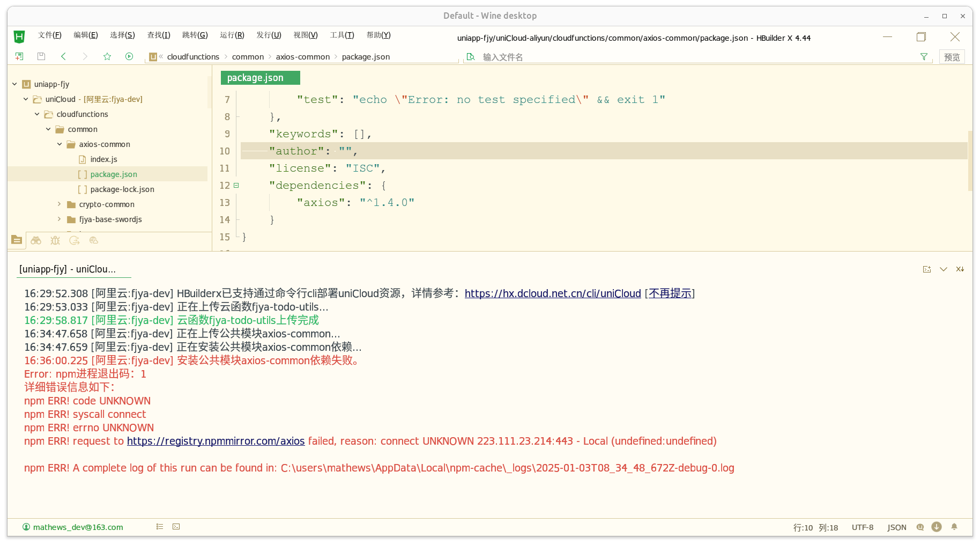
Task: Open the 运行(R) menu
Action: tap(232, 35)
